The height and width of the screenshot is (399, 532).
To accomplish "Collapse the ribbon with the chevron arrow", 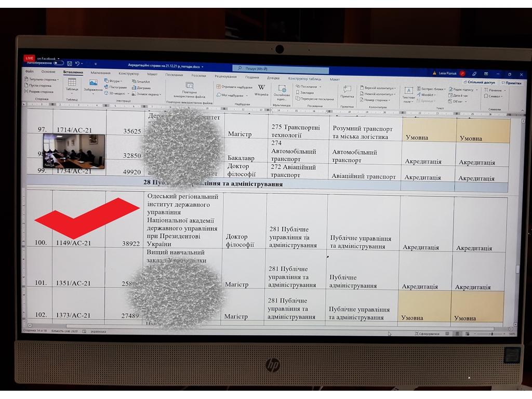I will tap(522, 111).
